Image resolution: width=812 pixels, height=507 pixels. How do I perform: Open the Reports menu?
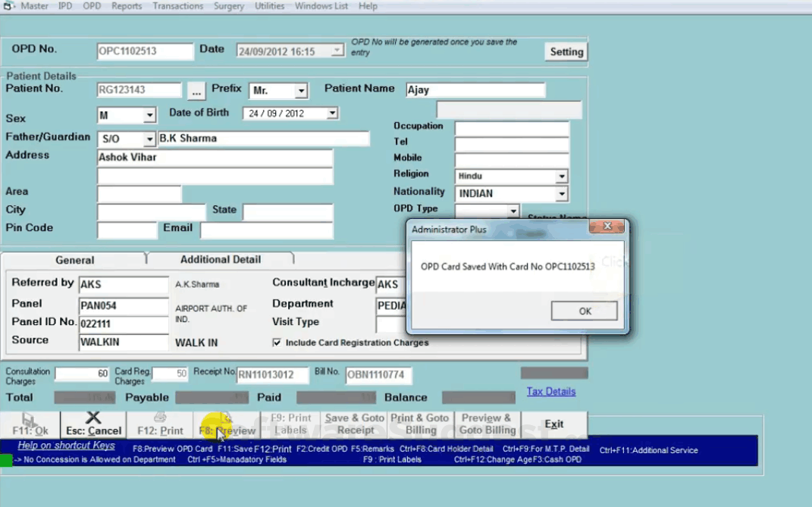click(x=126, y=6)
